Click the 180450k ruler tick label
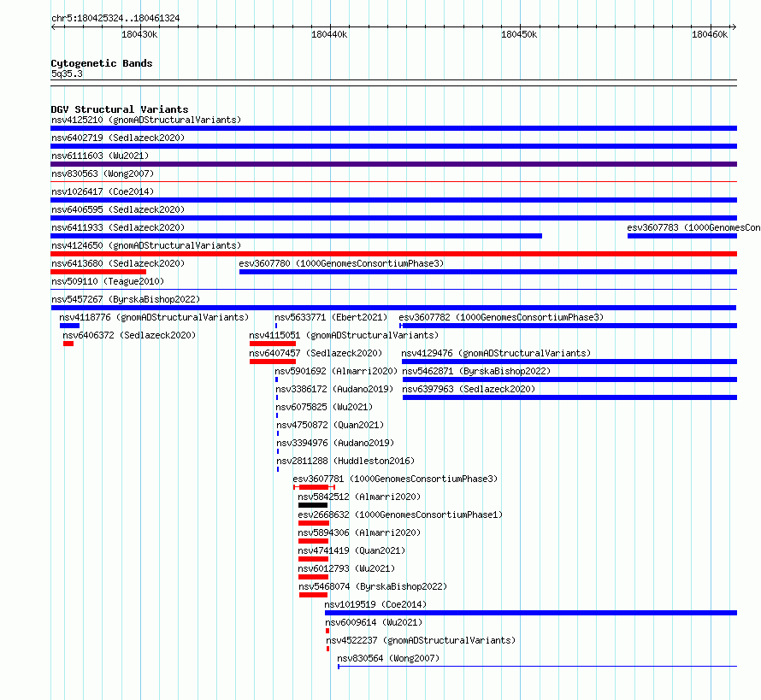This screenshot has width=761, height=700. (x=519, y=34)
